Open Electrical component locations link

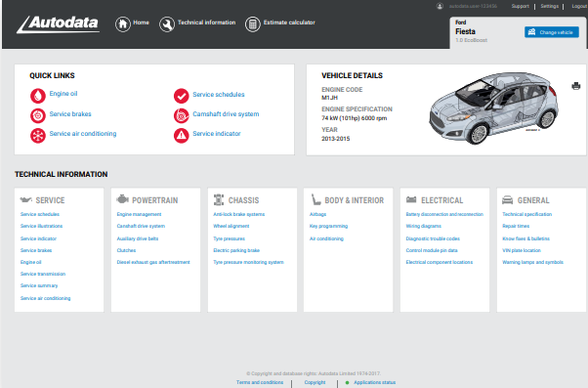click(440, 262)
